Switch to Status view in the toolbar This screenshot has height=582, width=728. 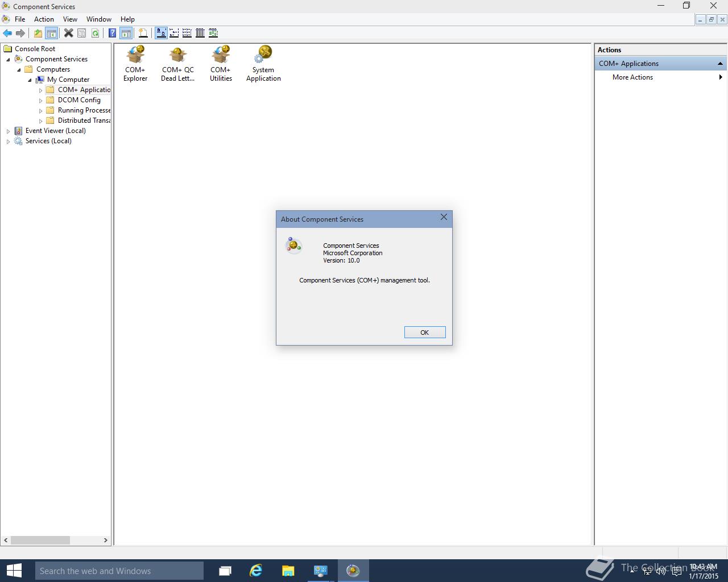pos(213,33)
